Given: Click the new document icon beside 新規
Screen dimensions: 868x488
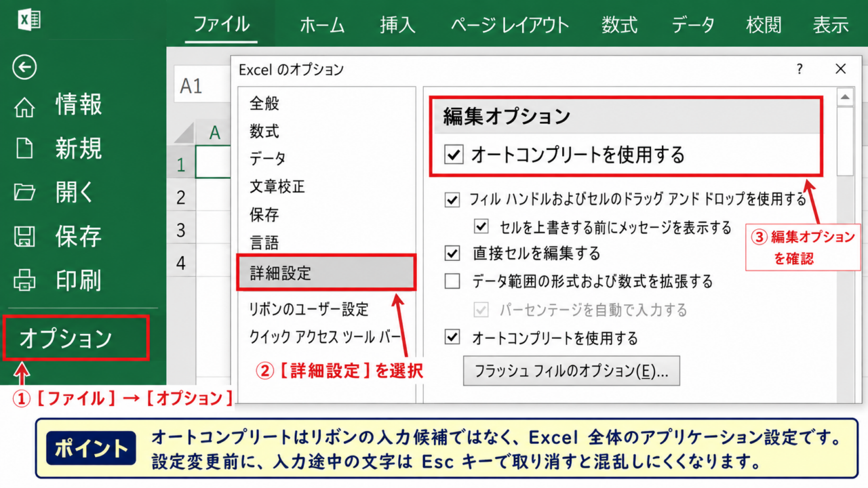Looking at the screenshot, I should pyautogui.click(x=24, y=148).
